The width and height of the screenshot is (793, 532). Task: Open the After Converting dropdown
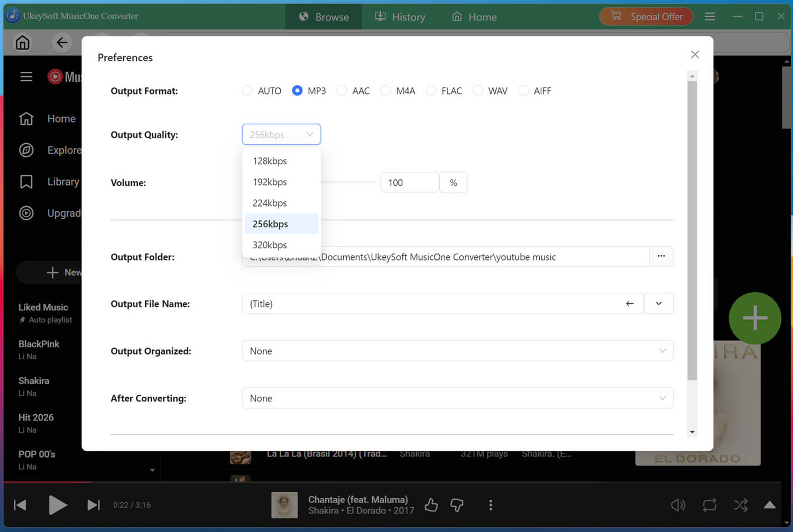[x=458, y=398]
